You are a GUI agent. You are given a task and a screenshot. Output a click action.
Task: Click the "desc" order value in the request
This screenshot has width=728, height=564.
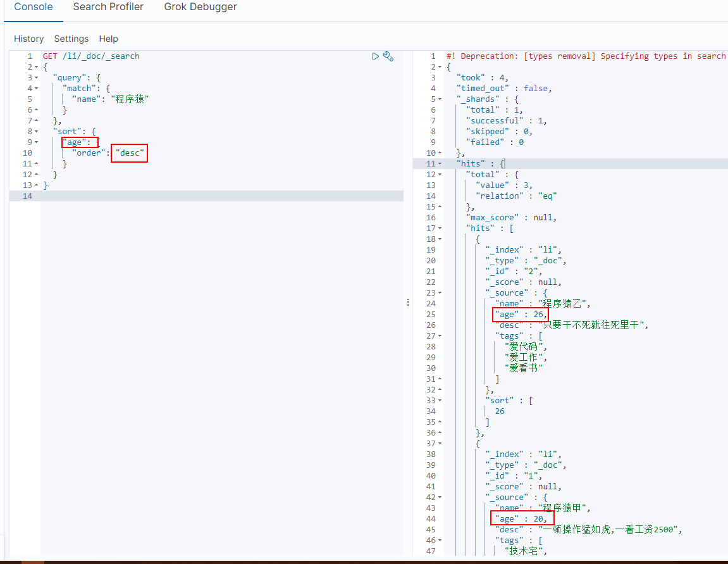130,153
